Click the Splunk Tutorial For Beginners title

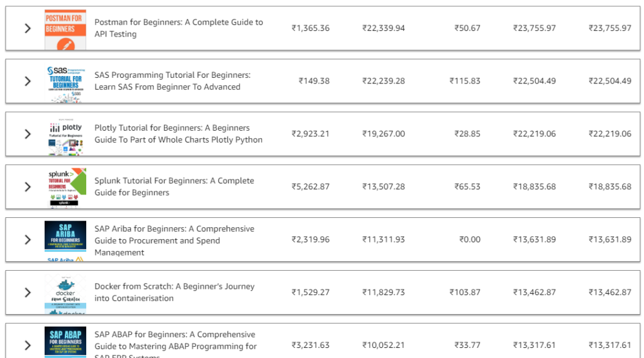pyautogui.click(x=174, y=187)
